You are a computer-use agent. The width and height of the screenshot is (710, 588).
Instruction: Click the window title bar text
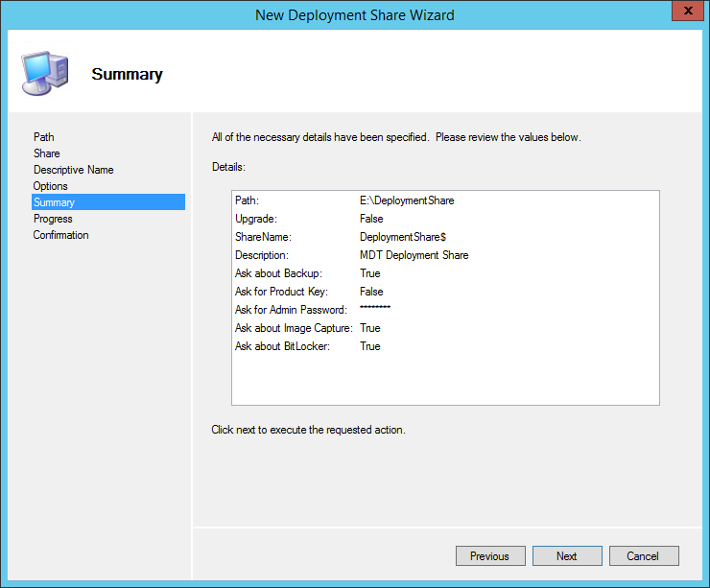coord(354,14)
